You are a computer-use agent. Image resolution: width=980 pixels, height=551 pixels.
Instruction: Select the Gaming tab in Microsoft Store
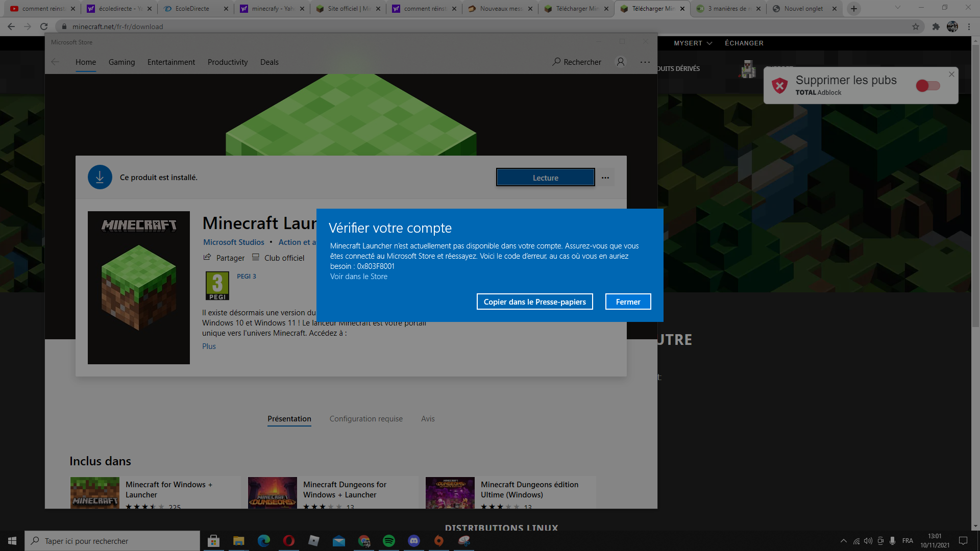pyautogui.click(x=121, y=62)
